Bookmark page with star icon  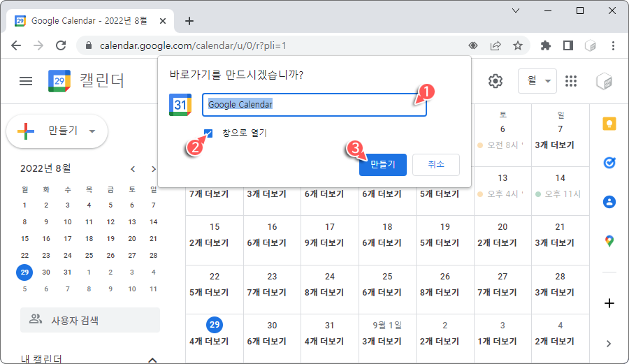point(518,45)
